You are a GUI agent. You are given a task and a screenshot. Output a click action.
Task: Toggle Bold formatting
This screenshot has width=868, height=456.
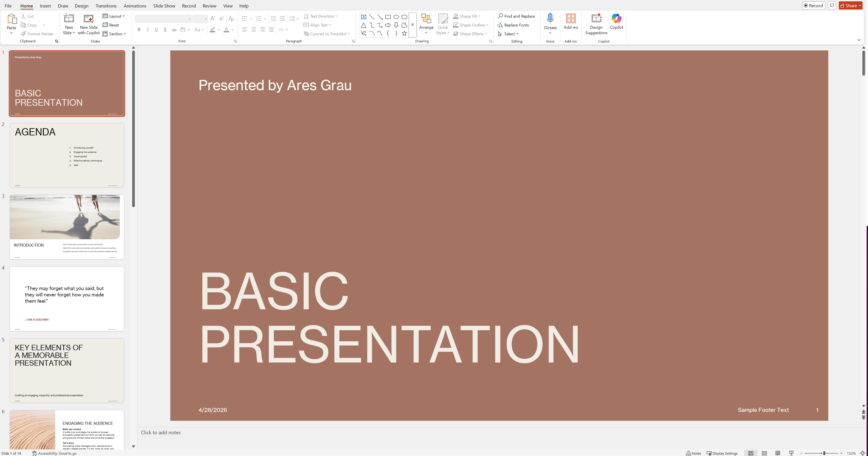[139, 30]
